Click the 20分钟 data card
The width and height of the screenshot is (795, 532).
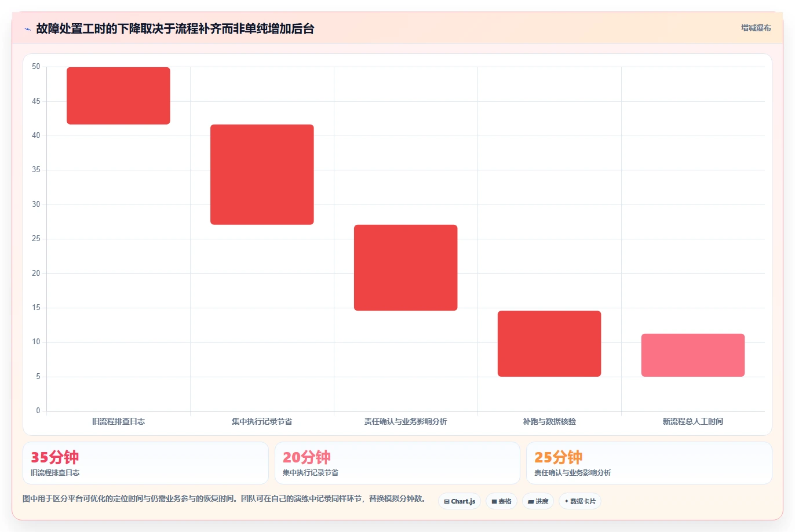coord(397,463)
